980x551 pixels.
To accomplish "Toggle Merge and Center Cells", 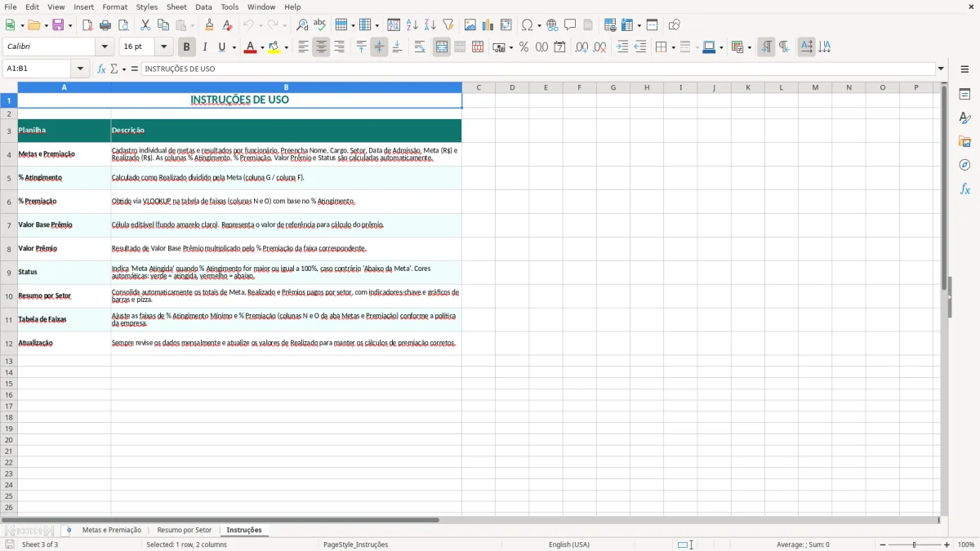I will pyautogui.click(x=442, y=47).
